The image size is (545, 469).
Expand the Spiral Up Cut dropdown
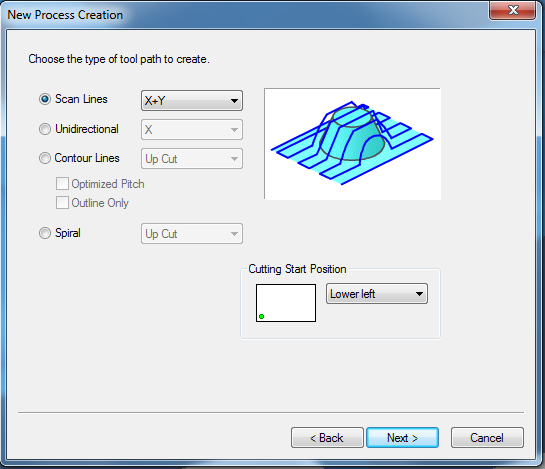click(192, 234)
